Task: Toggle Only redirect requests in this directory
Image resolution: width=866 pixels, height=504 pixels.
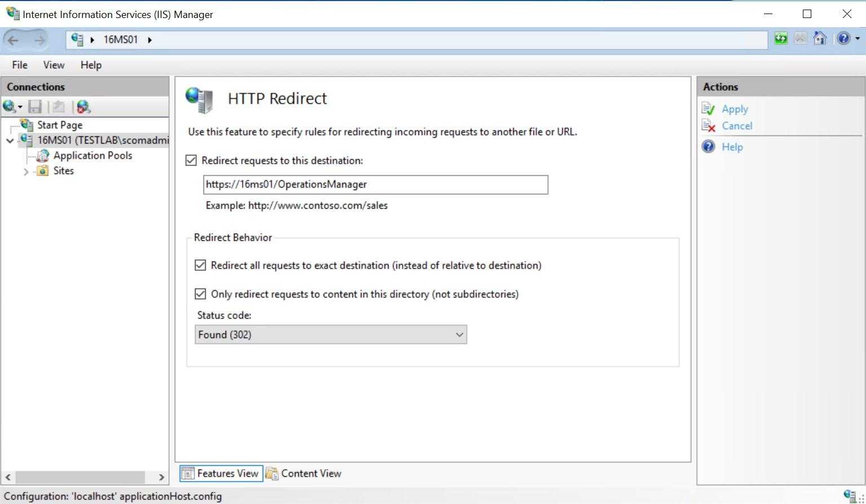Action: tap(200, 294)
